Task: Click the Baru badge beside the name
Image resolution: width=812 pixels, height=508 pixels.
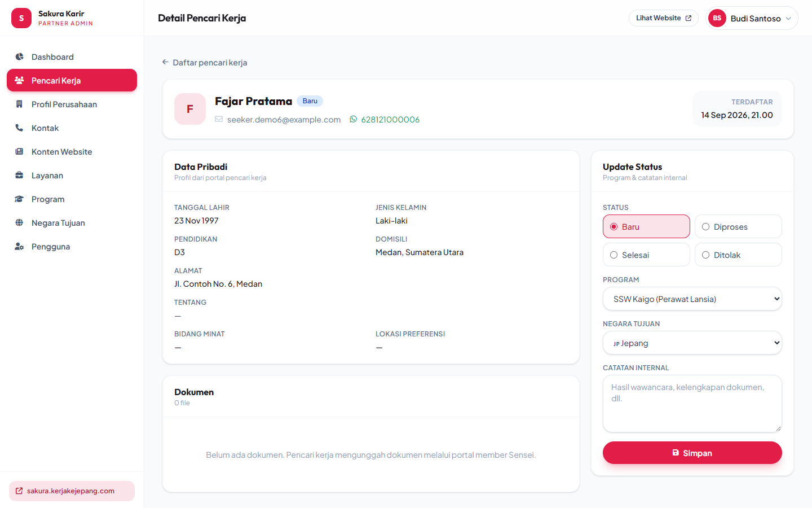Action: pyautogui.click(x=310, y=101)
